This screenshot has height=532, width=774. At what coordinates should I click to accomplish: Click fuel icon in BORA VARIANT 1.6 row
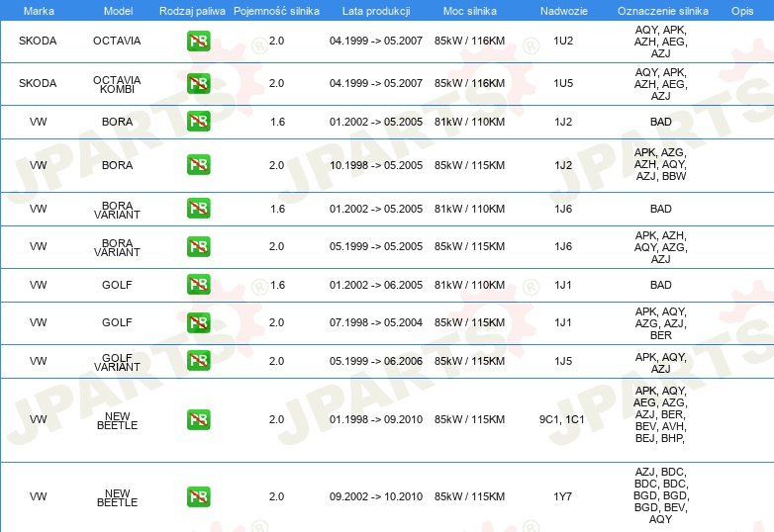click(x=198, y=208)
